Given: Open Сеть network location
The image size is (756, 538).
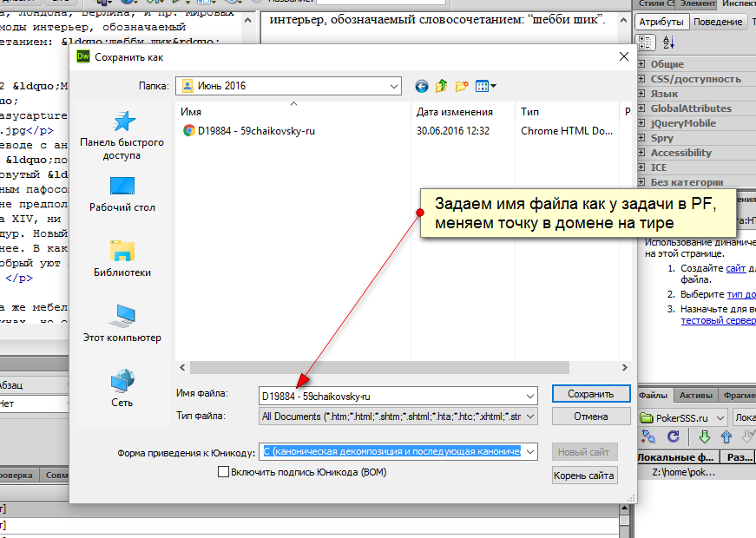Looking at the screenshot, I should point(122,387).
